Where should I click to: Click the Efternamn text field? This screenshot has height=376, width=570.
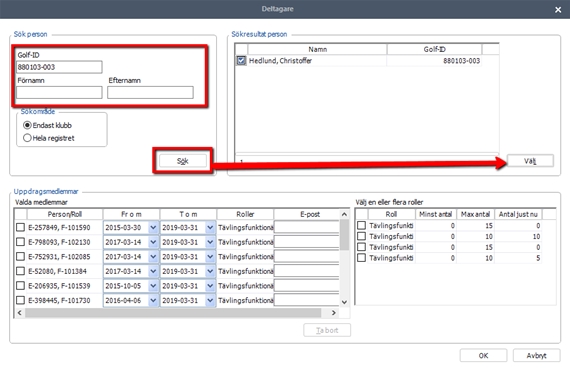pos(150,92)
